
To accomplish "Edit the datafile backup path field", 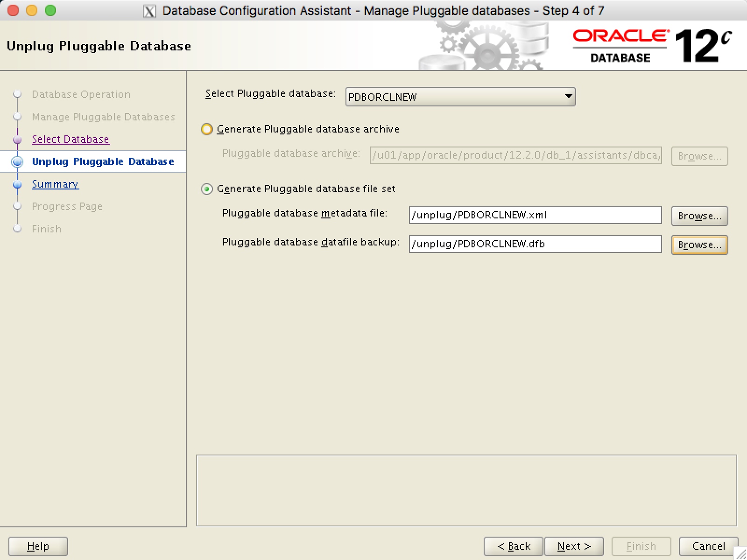I will coord(535,244).
